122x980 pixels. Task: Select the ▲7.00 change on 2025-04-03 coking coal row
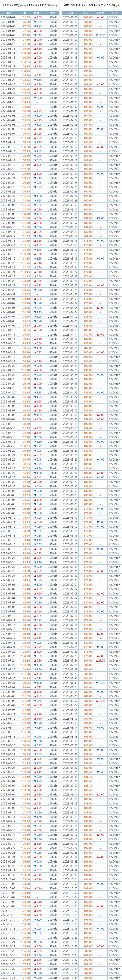click(100, 308)
